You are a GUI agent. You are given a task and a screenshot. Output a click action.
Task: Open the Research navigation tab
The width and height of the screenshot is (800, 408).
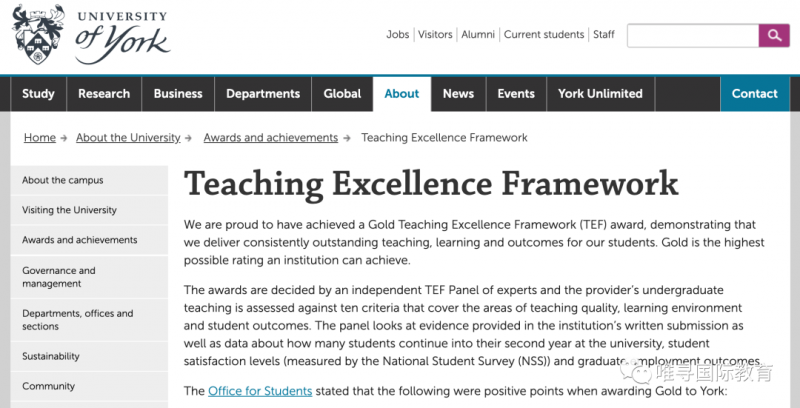tap(104, 94)
